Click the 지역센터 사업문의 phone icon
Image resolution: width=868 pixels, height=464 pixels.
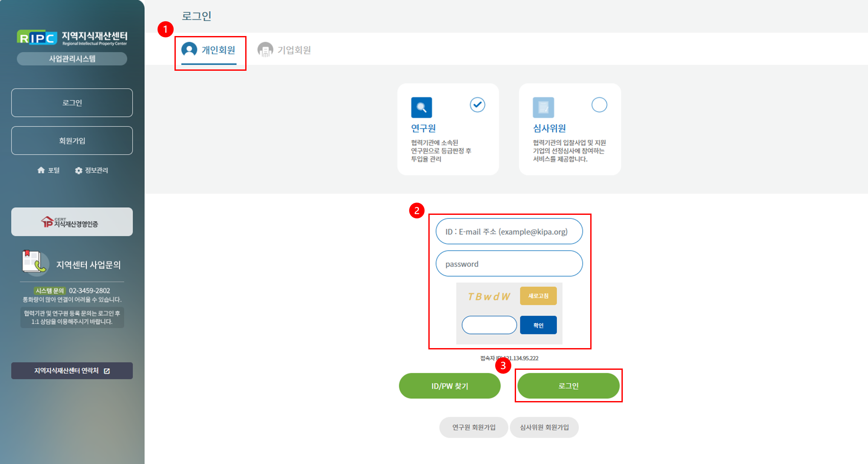(x=35, y=263)
